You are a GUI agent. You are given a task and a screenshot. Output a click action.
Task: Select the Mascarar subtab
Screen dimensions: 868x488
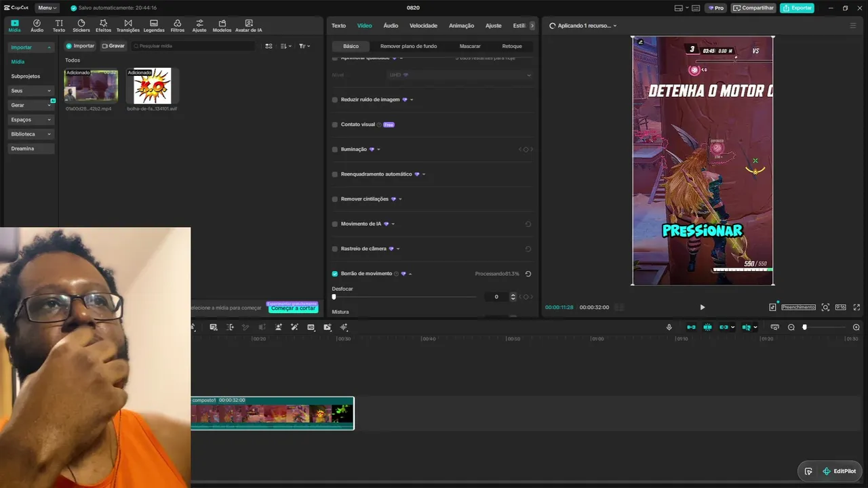(x=470, y=46)
